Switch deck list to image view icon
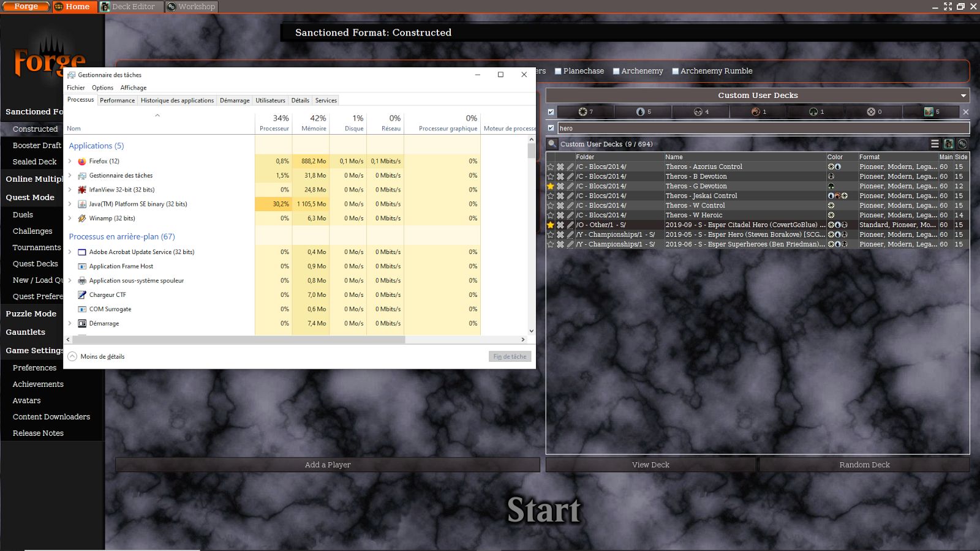The width and height of the screenshot is (980, 551). 948,144
